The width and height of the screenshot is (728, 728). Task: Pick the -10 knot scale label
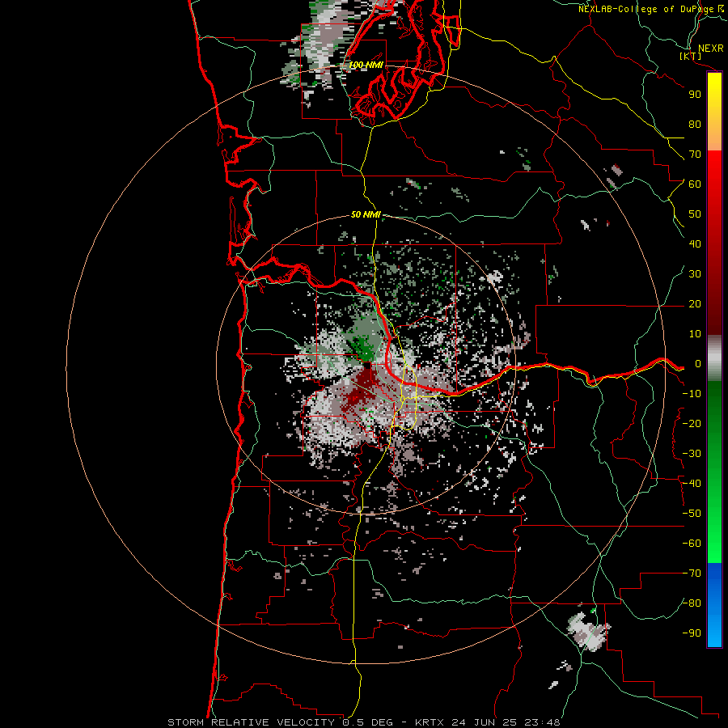coord(692,394)
